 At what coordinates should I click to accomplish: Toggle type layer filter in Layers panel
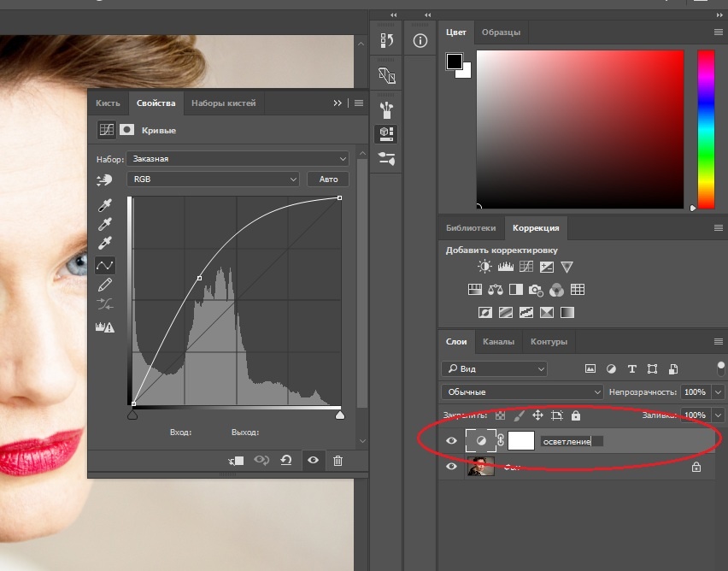[631, 369]
